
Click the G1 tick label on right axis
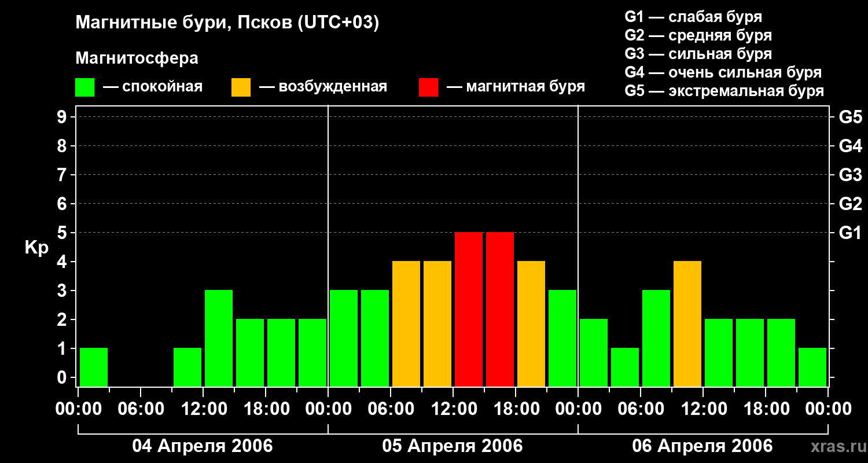point(851,233)
